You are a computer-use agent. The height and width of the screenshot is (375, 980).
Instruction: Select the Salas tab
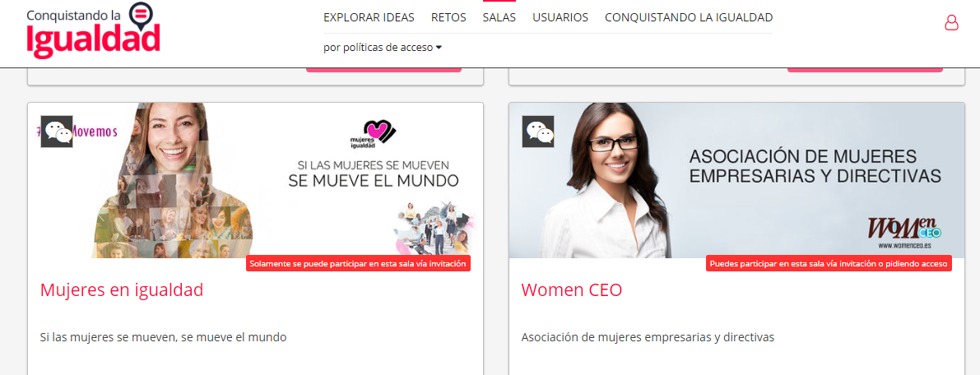[x=499, y=17]
